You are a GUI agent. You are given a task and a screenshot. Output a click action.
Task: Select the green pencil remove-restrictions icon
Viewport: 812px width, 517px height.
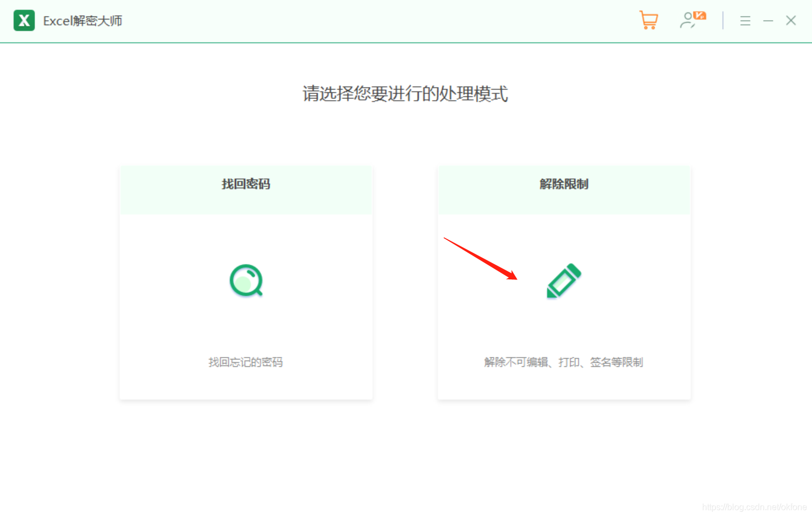[564, 281]
